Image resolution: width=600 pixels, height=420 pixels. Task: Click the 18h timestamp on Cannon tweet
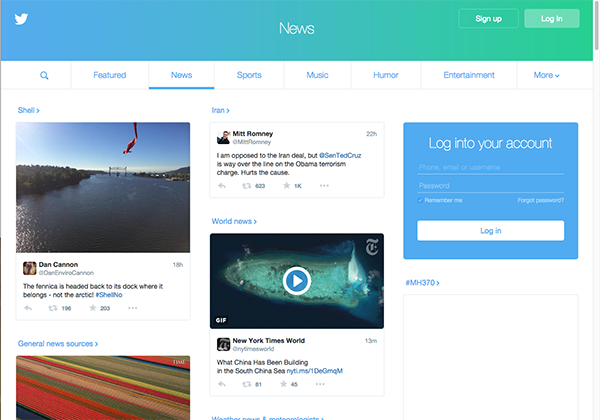click(178, 265)
